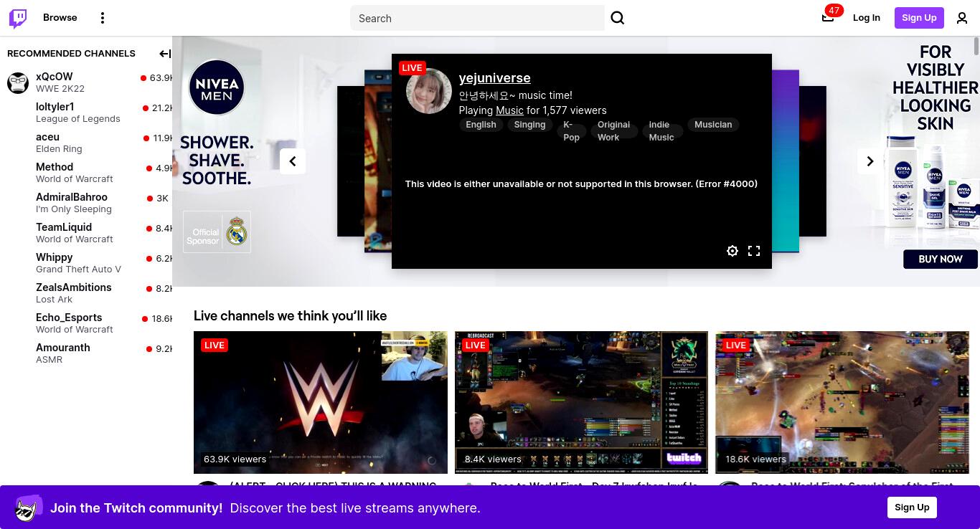Click the Twitch logo home icon
The width and height of the screenshot is (980, 529).
tap(18, 18)
